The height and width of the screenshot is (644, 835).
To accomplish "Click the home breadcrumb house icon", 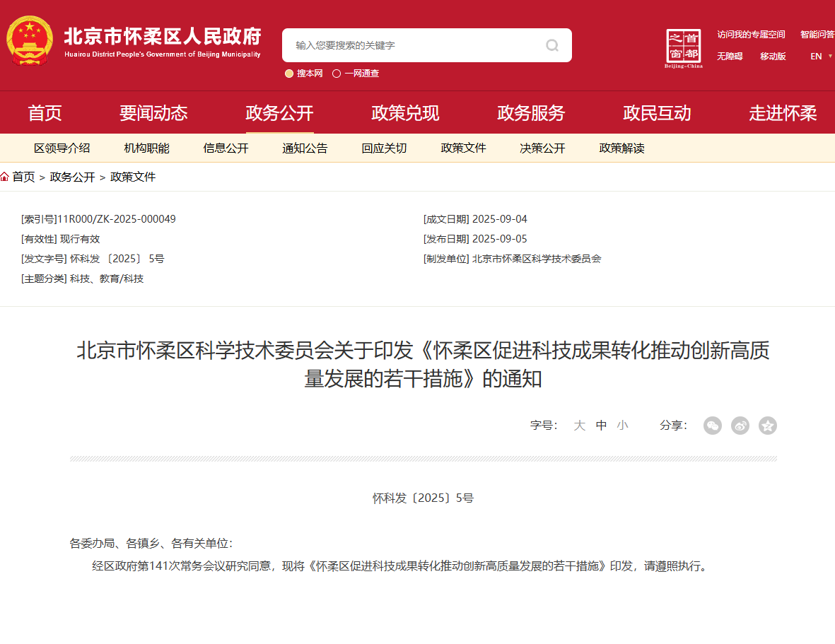I will pos(6,177).
